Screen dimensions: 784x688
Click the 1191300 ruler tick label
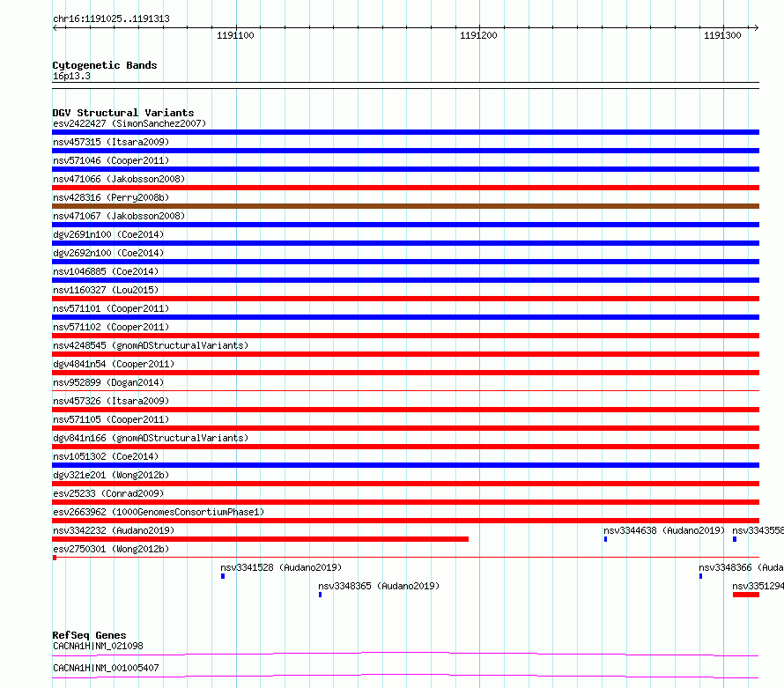pos(722,35)
